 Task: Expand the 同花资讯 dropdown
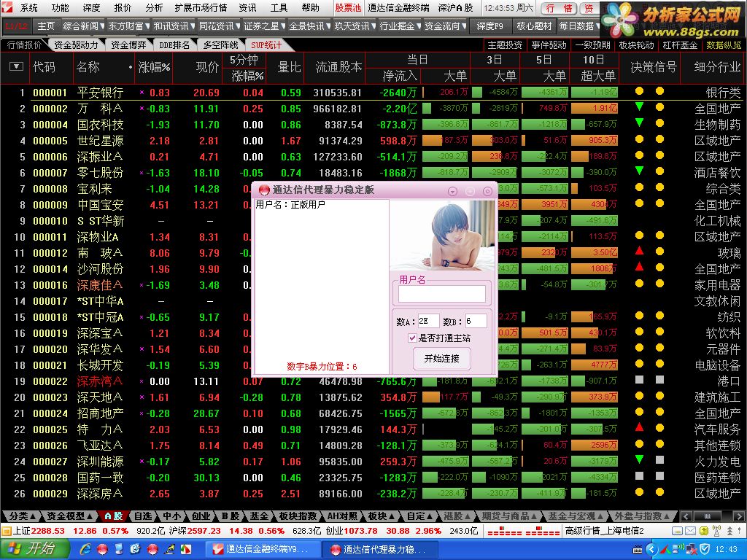click(x=219, y=26)
